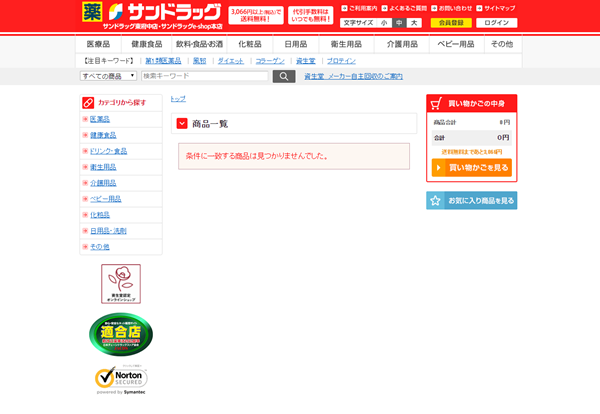Screen dimensions: 600x414
Task: Click the yellow 会員登録 button
Action: pyautogui.click(x=451, y=23)
